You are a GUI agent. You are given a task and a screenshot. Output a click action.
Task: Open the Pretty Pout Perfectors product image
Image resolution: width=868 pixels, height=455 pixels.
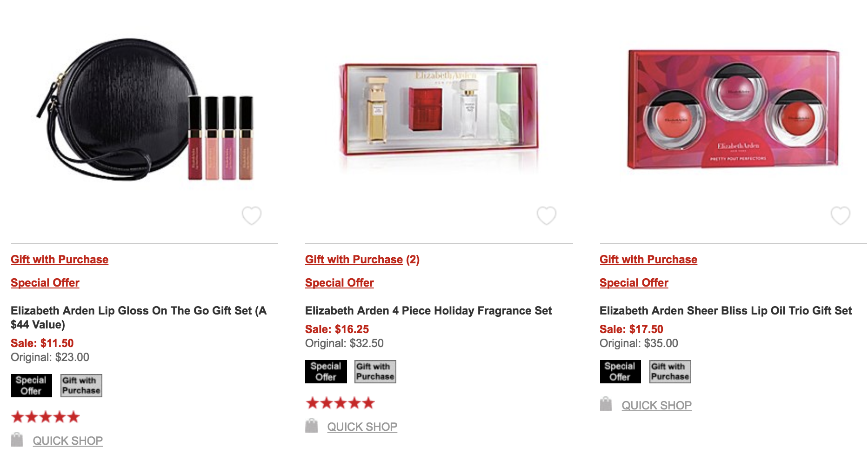734,110
